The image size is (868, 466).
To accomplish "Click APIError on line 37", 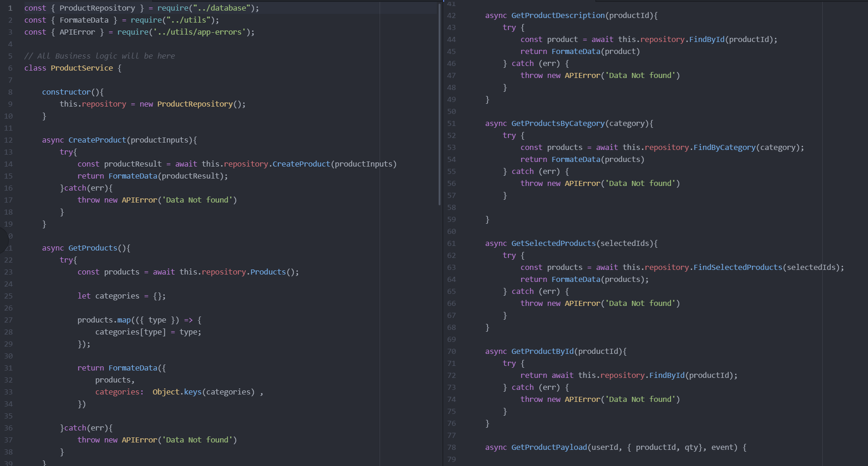I will pyautogui.click(x=139, y=440).
